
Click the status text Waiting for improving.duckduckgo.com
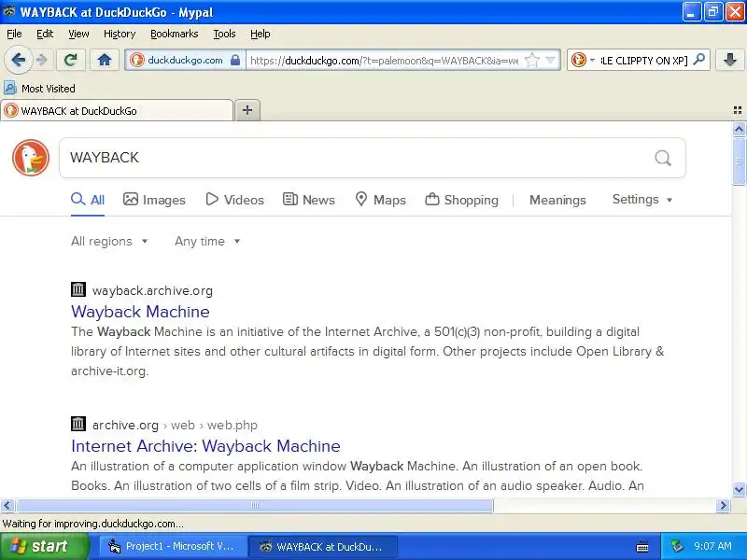coord(92,524)
